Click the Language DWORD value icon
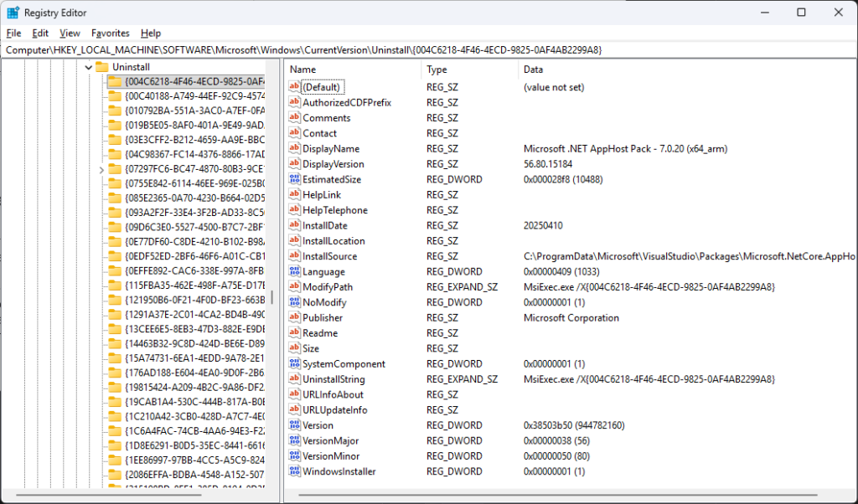 tap(294, 271)
